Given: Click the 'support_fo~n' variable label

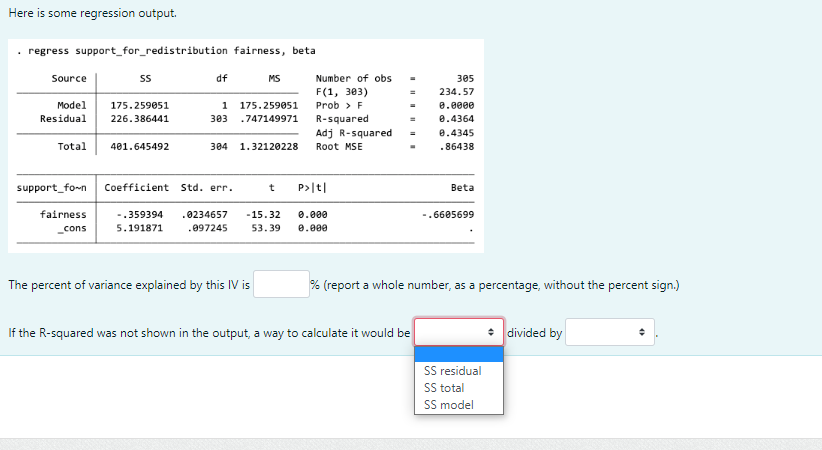Looking at the screenshot, I should tap(51, 188).
